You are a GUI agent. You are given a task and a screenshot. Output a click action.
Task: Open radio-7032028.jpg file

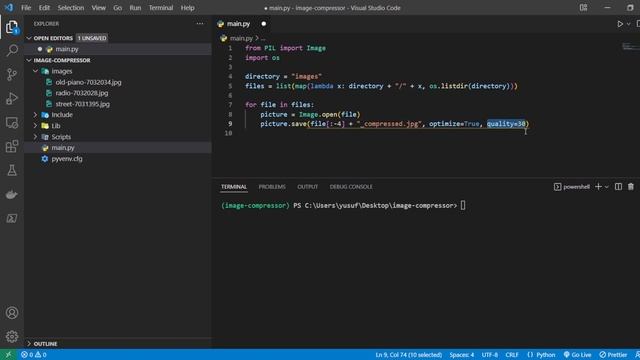point(82,93)
